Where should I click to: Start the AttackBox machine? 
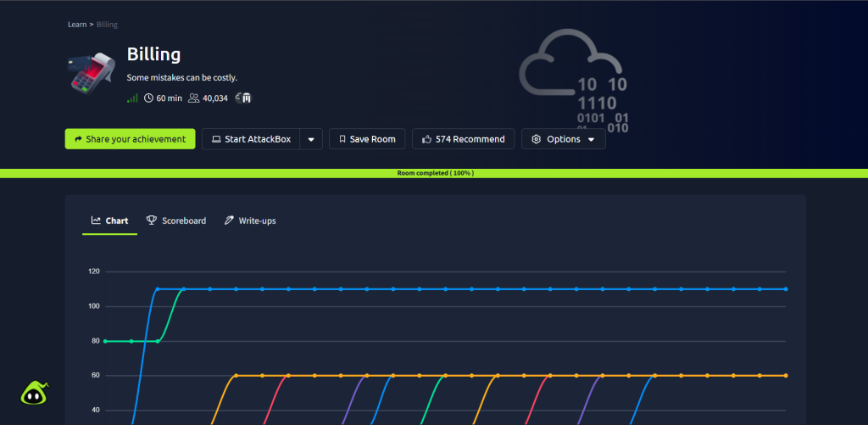coord(251,139)
